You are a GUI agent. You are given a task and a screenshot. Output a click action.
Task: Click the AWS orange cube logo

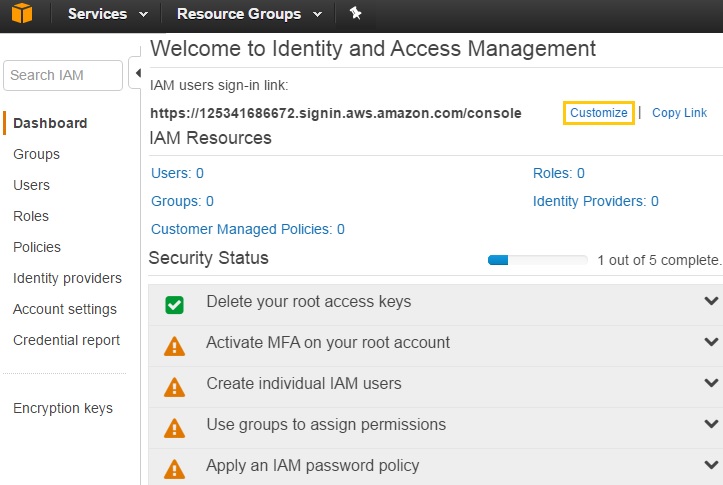pos(22,13)
